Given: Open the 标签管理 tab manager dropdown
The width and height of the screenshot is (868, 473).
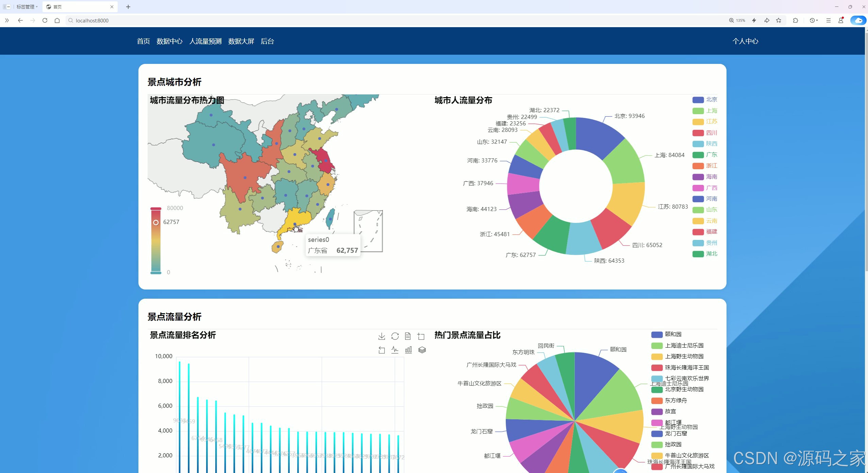Looking at the screenshot, I should pos(27,7).
